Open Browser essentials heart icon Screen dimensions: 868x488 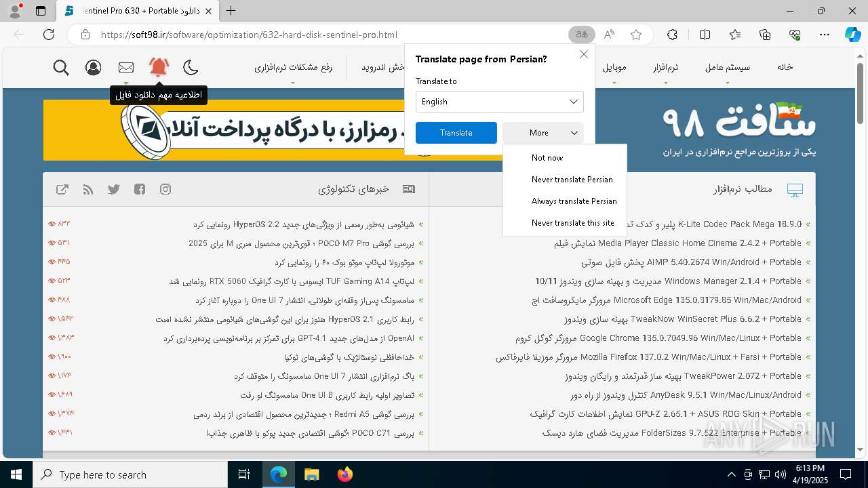pos(795,35)
